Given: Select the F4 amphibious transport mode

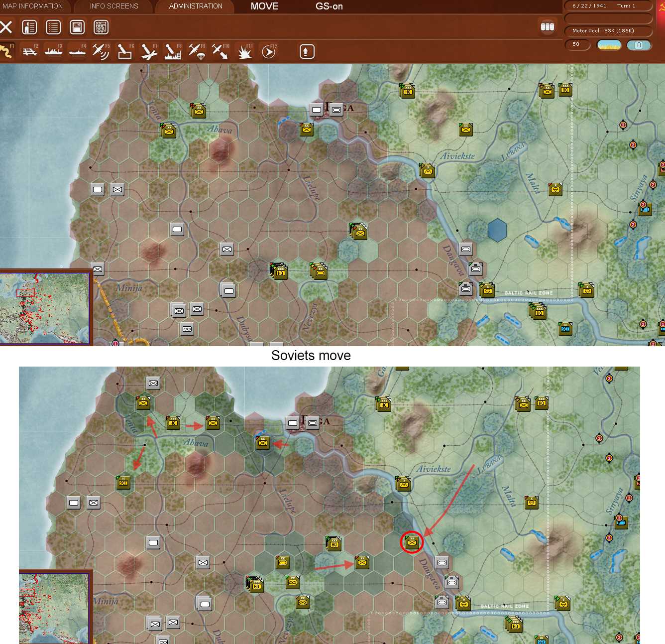Looking at the screenshot, I should point(77,51).
